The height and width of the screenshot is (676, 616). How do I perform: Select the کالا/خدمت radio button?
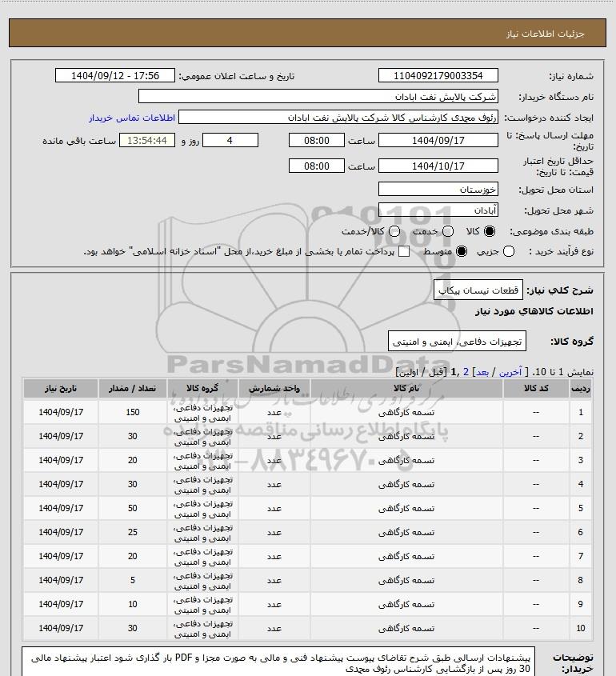[x=394, y=231]
